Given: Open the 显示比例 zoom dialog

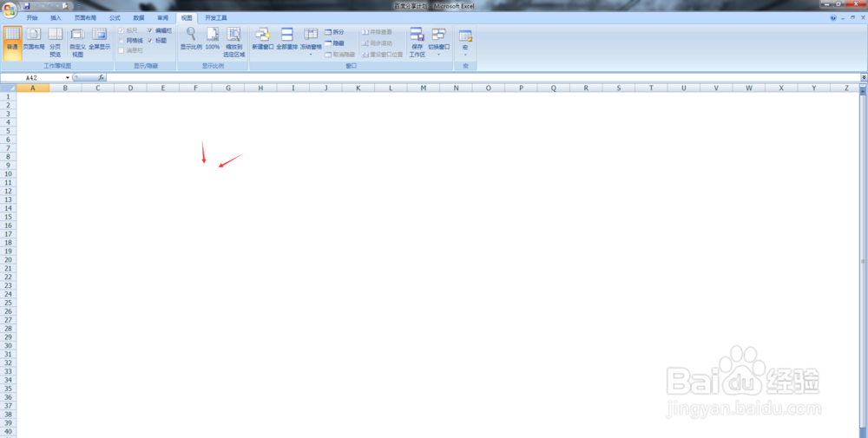Looking at the screenshot, I should click(191, 39).
